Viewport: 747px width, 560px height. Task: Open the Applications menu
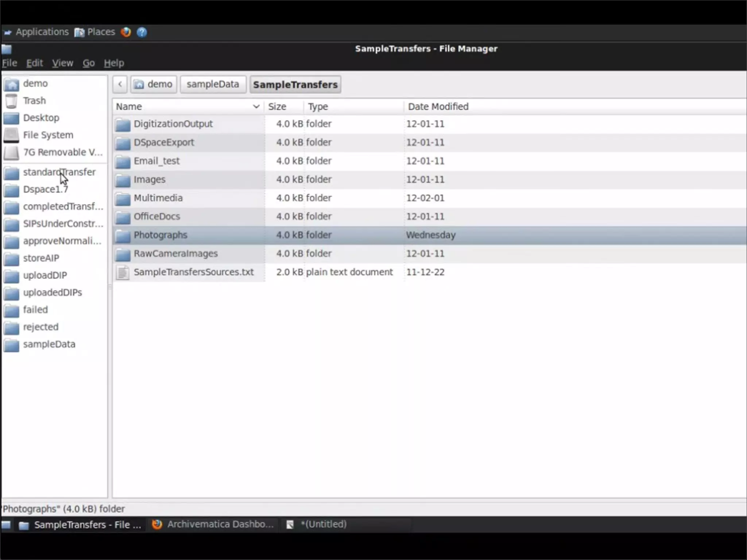(x=42, y=32)
